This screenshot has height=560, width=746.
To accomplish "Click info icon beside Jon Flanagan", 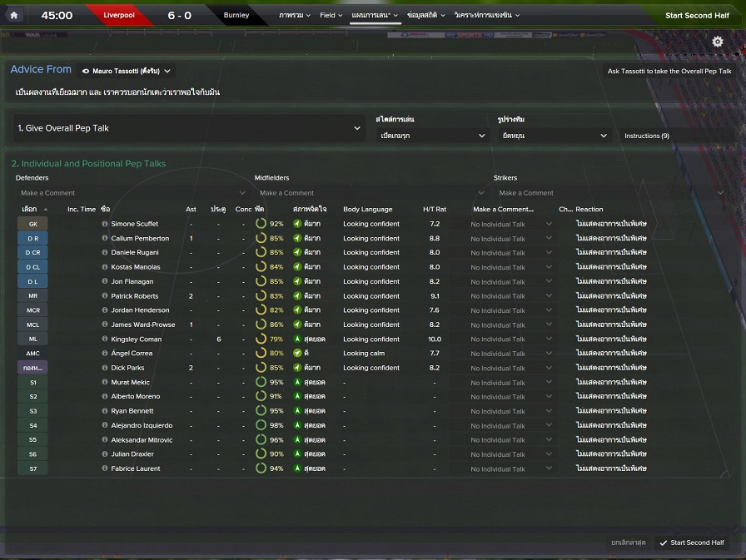I will point(105,281).
